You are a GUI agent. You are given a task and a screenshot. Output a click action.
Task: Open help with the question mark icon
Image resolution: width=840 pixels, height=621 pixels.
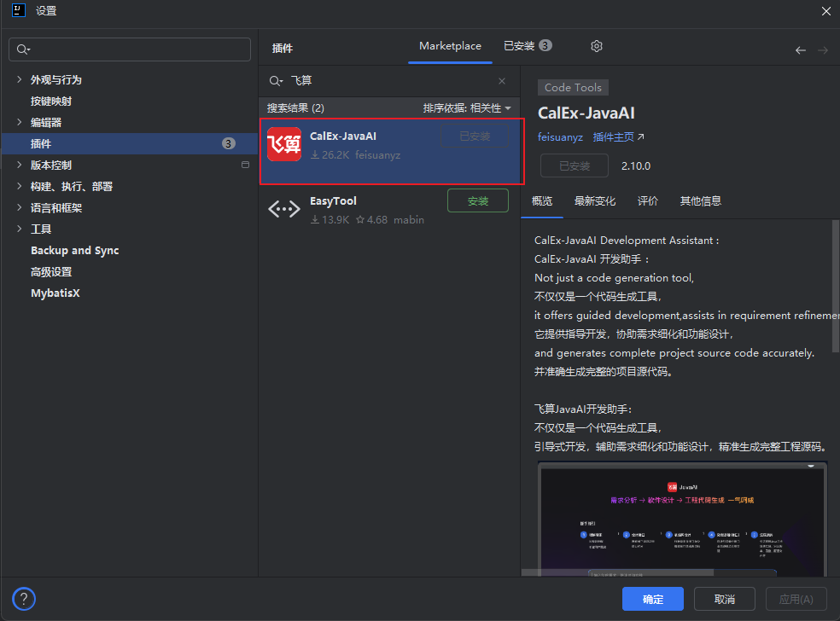[24, 599]
